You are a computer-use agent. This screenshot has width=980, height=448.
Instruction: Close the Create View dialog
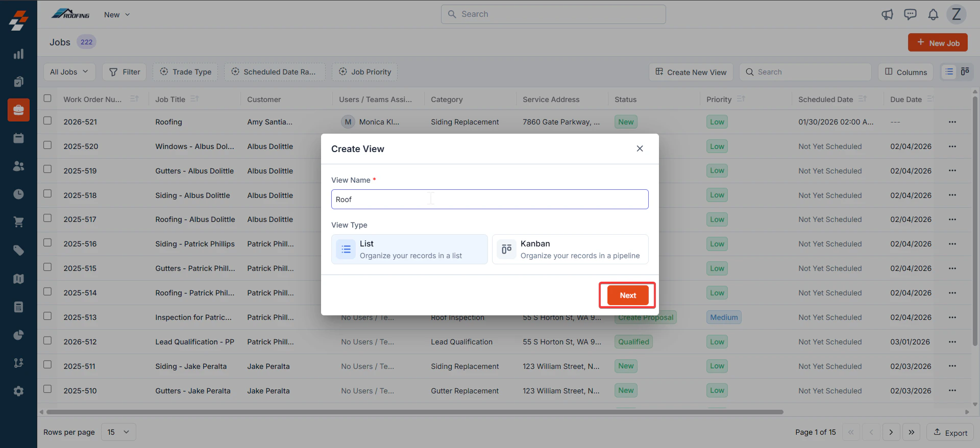click(x=640, y=148)
